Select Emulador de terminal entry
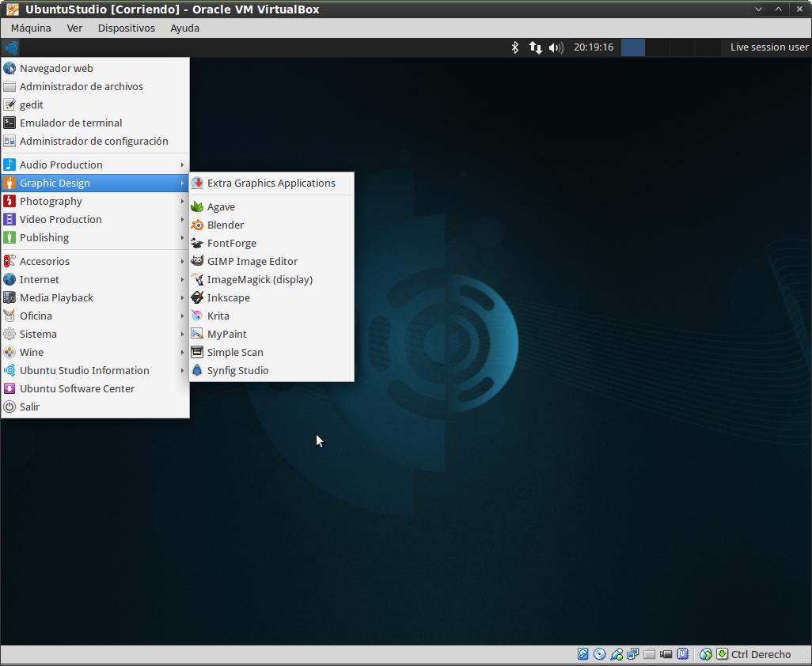The height and width of the screenshot is (666, 812). [x=70, y=123]
